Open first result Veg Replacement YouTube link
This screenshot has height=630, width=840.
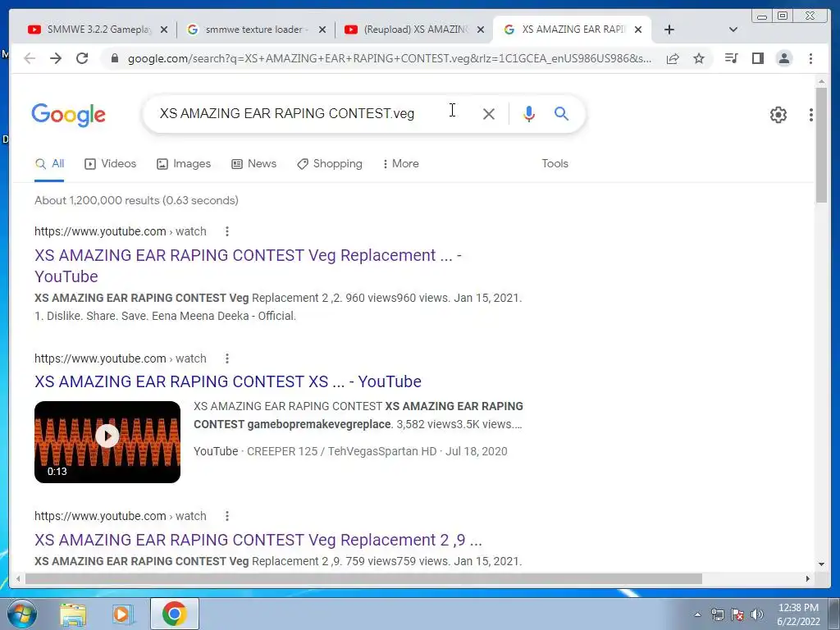[x=248, y=266]
